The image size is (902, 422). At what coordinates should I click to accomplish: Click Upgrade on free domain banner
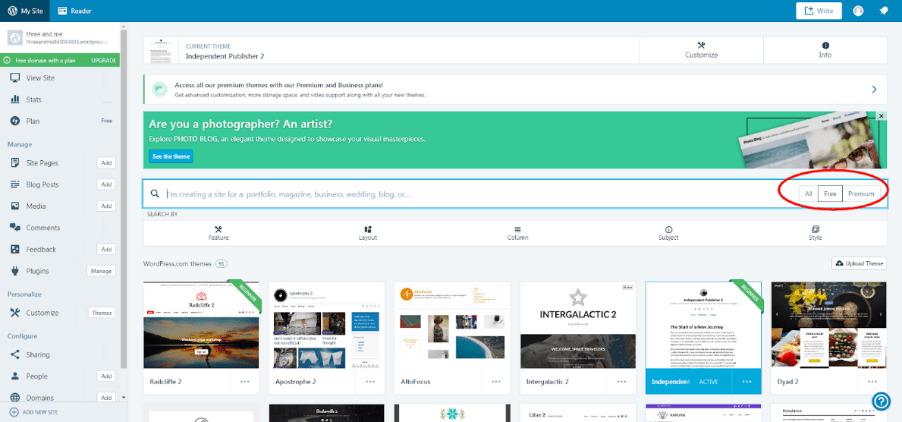(x=104, y=60)
